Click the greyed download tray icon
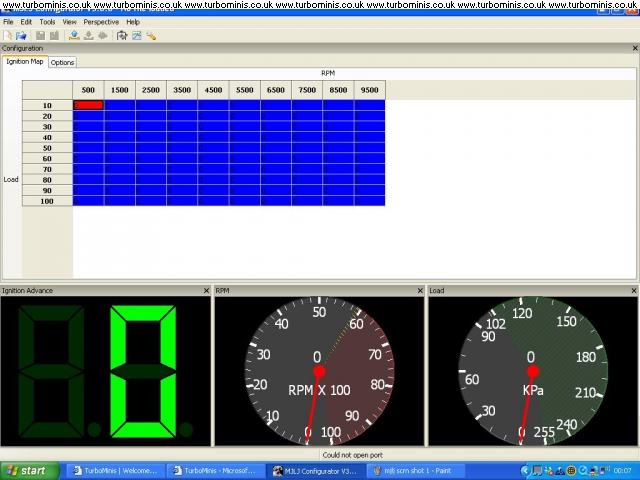Image resolution: width=640 pixels, height=480 pixels. pos(89,36)
